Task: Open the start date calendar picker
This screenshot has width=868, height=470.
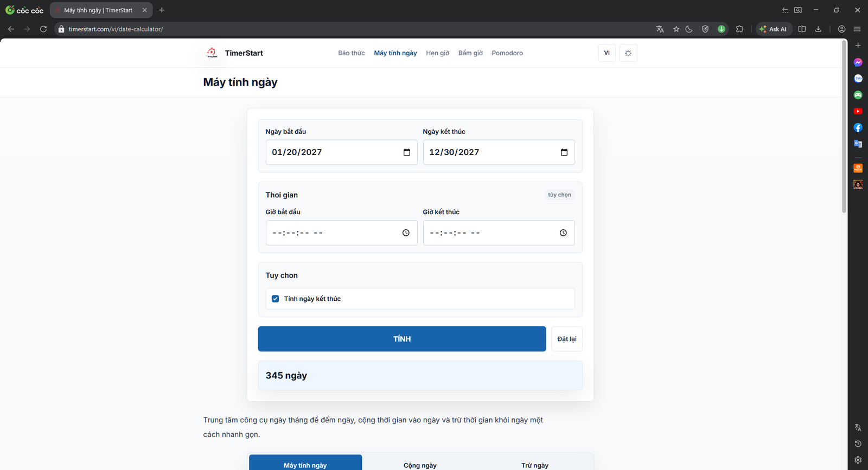Action: tap(407, 152)
